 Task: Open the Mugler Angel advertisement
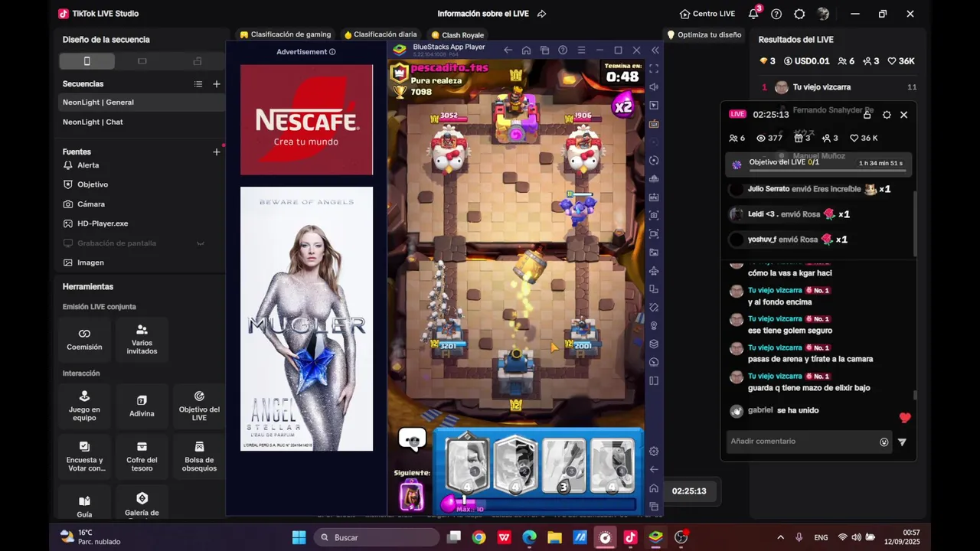coord(306,318)
